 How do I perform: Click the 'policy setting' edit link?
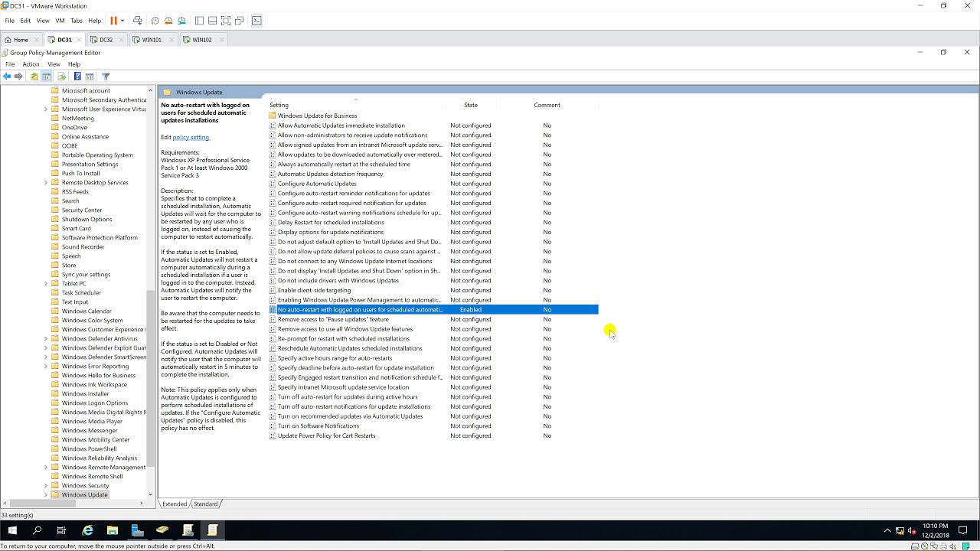(191, 137)
